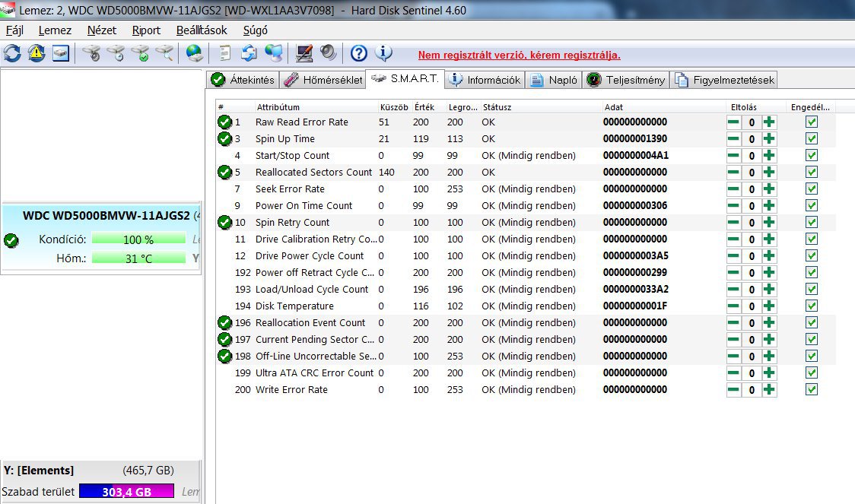Increase offset for Raw Read Error Rate
The width and height of the screenshot is (855, 504).
coord(769,122)
